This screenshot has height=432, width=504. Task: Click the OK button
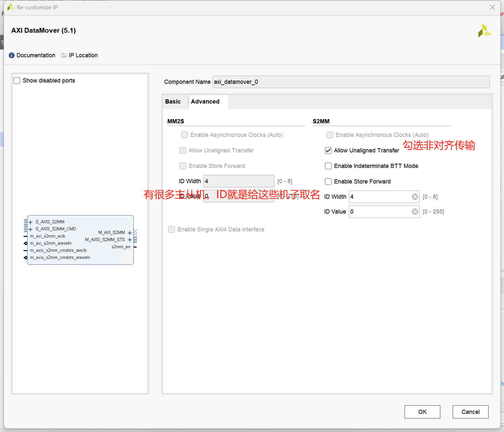click(x=422, y=412)
